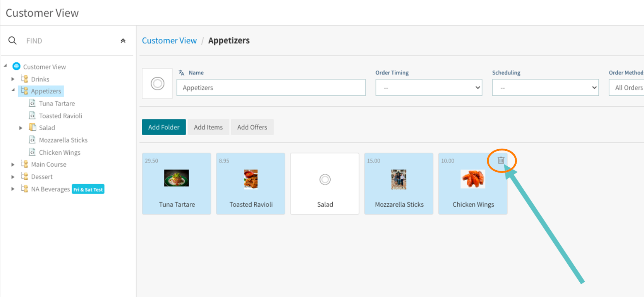The image size is (644, 297).
Task: Click the Drinks folder icon in tree
Action: pyautogui.click(x=25, y=79)
